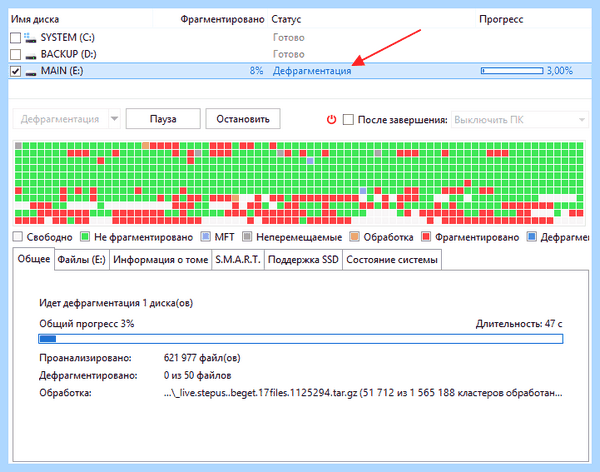Tick the SYSTEM (C:) disk checkbox

tap(15, 38)
